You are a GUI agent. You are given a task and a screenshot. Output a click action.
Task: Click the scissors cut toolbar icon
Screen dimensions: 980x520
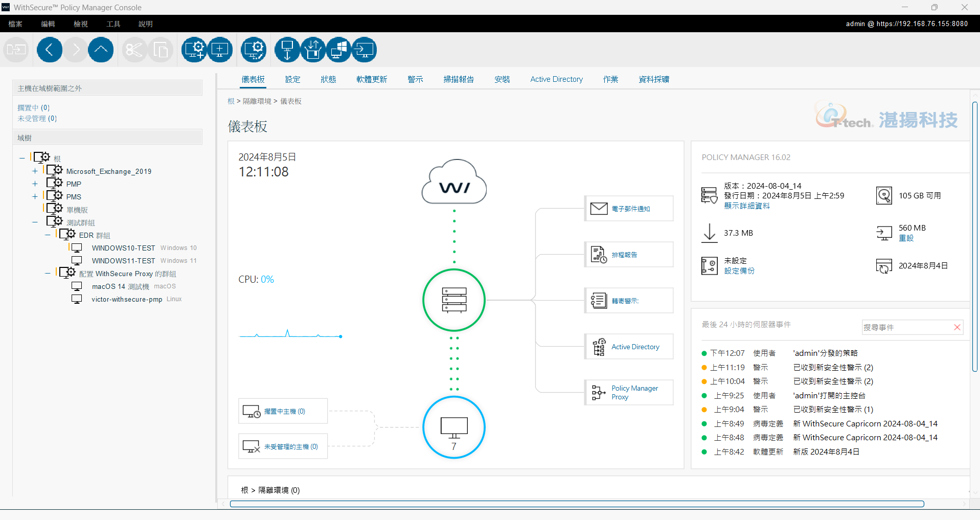point(134,50)
